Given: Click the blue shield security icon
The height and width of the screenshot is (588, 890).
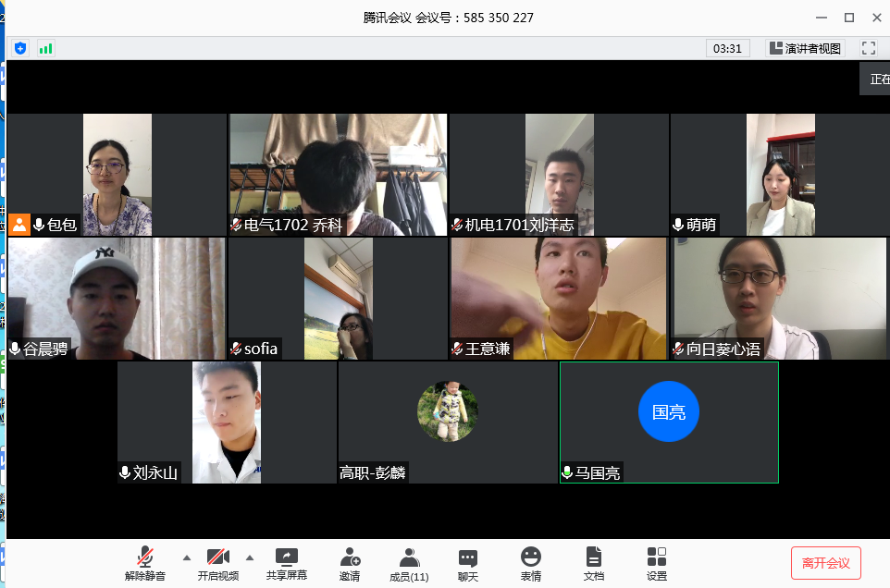Looking at the screenshot, I should 20,48.
